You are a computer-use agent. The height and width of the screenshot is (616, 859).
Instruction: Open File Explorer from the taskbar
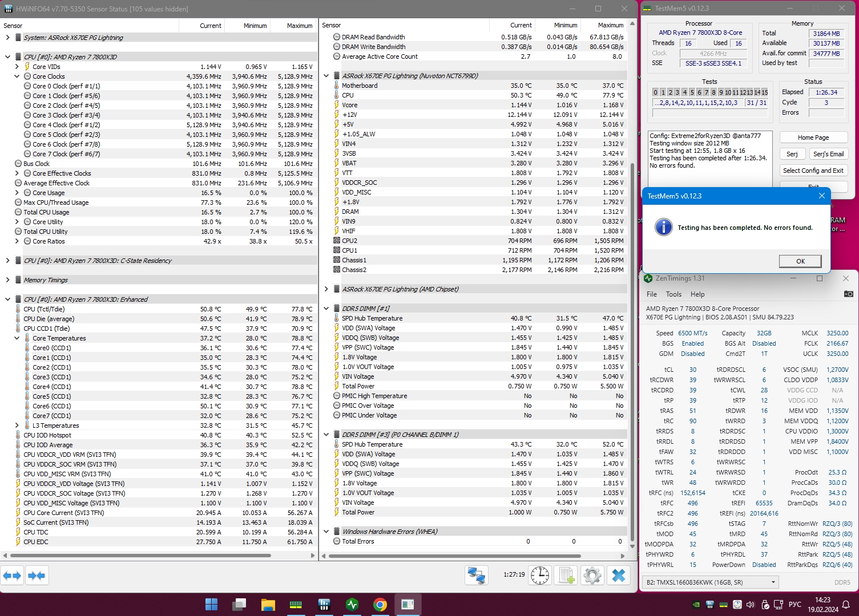(x=268, y=604)
